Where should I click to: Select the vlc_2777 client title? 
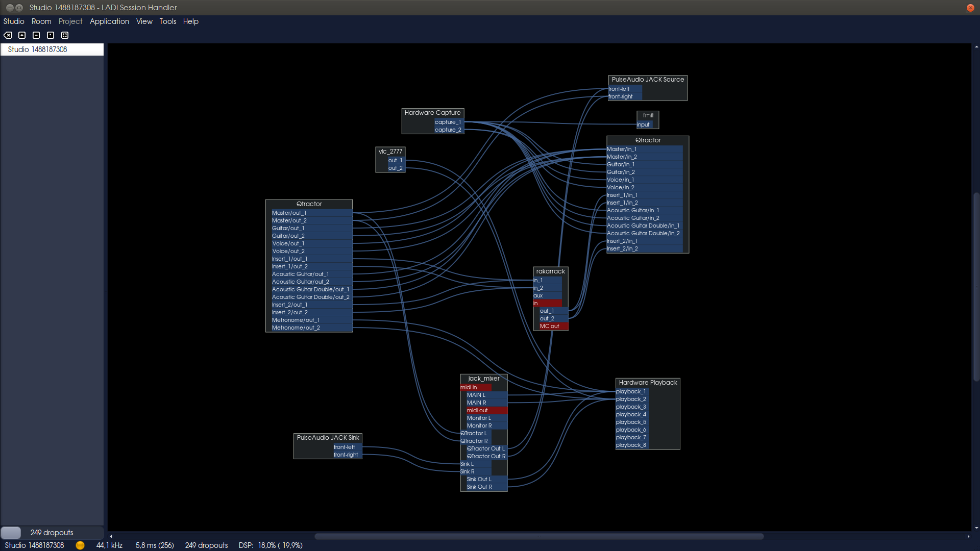tap(390, 152)
